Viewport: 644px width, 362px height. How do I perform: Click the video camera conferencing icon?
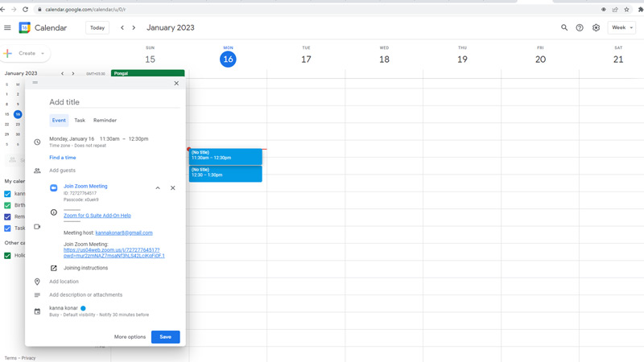pyautogui.click(x=37, y=227)
